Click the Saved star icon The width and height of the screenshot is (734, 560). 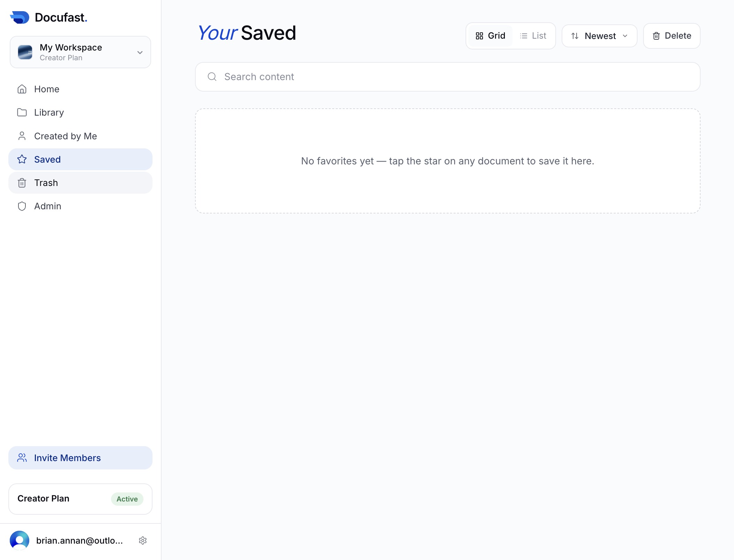[x=22, y=159]
